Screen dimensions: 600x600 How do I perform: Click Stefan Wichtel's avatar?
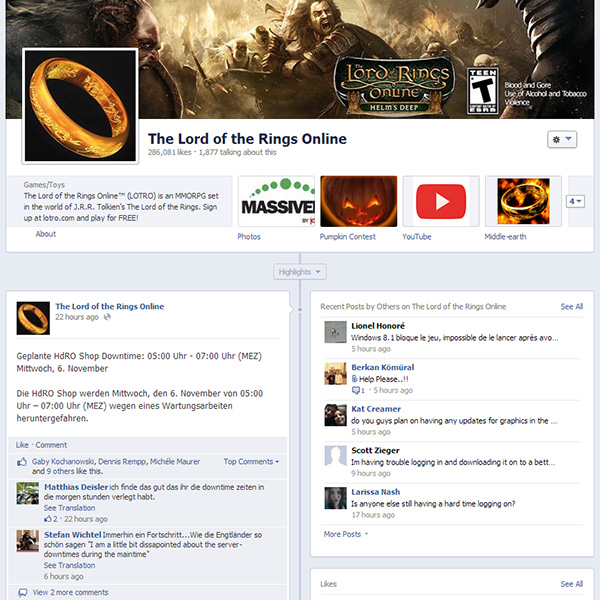coord(28,541)
